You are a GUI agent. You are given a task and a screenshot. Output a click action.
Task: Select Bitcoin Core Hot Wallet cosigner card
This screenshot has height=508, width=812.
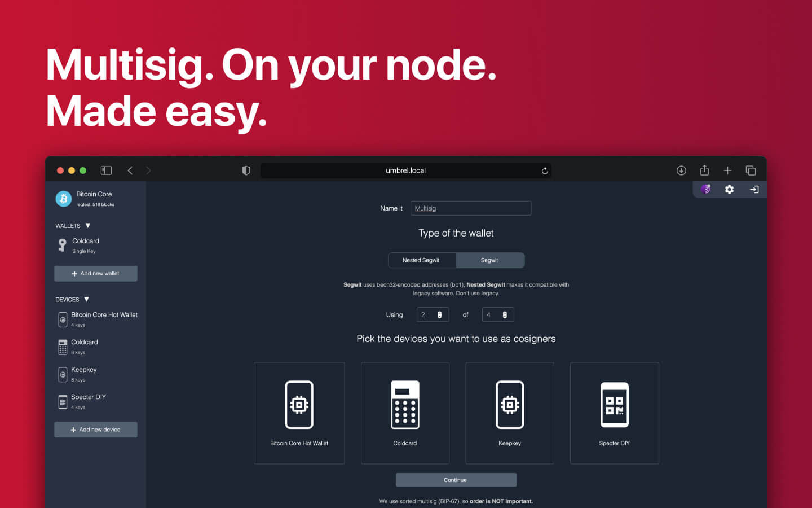(299, 413)
